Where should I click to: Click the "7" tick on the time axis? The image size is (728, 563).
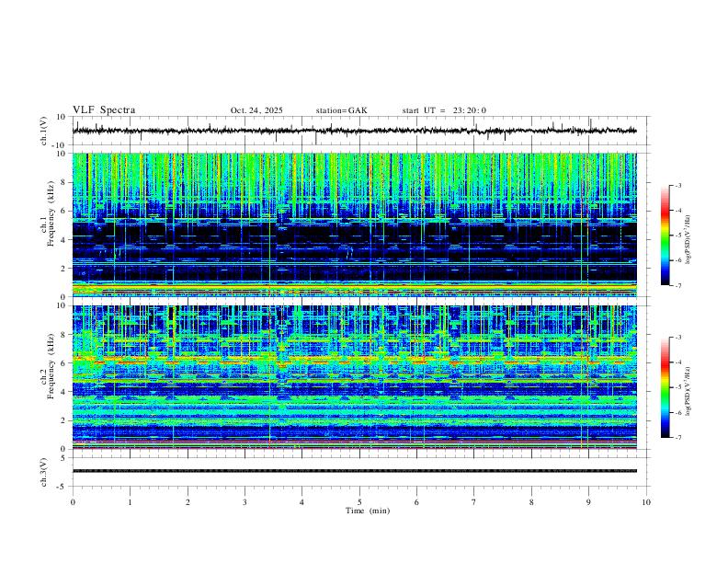point(474,502)
